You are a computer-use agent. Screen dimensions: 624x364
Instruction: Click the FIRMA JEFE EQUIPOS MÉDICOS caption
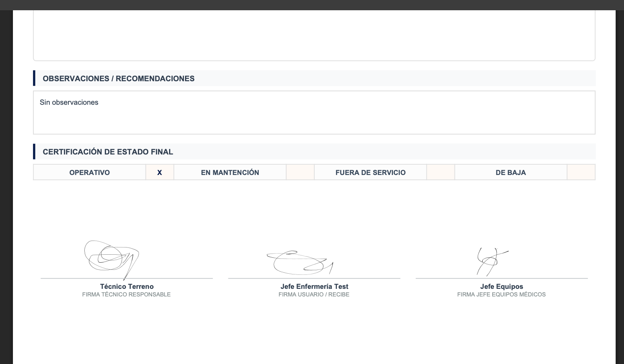click(x=502, y=295)
